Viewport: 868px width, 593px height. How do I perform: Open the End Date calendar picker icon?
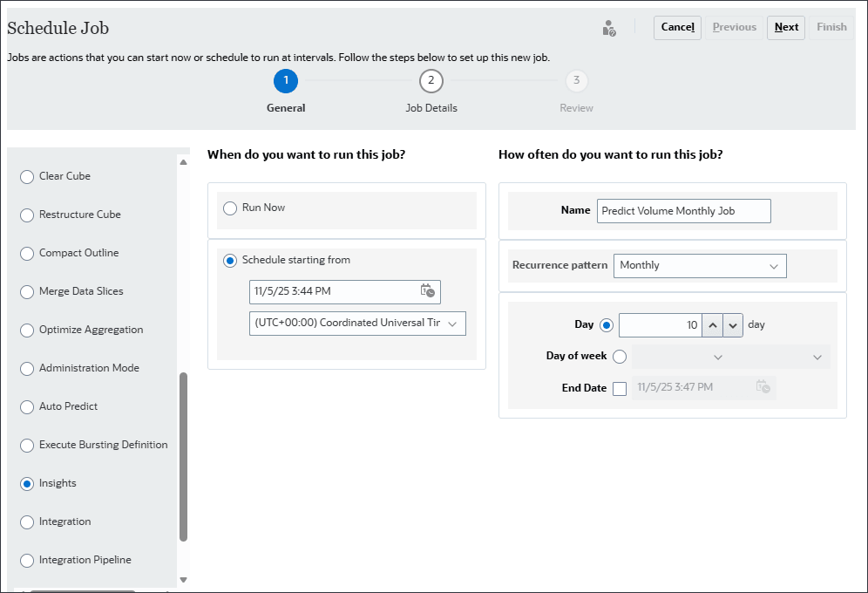[763, 386]
